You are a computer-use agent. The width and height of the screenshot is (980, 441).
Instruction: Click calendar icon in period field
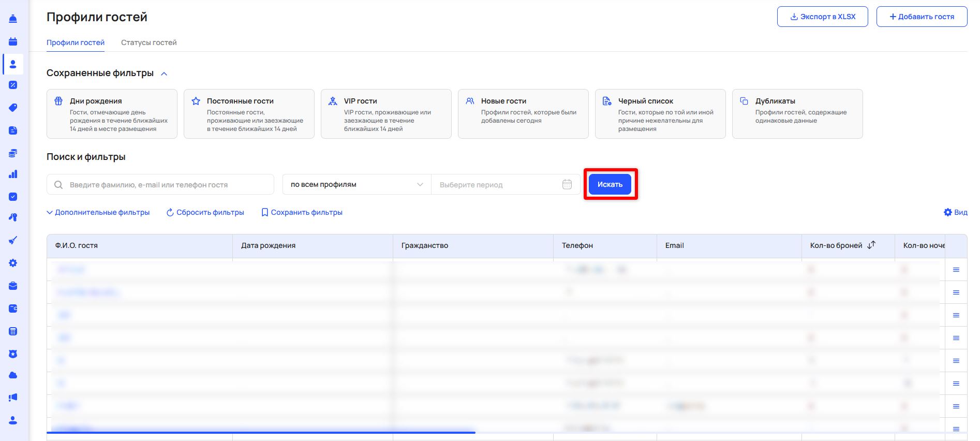click(x=567, y=184)
